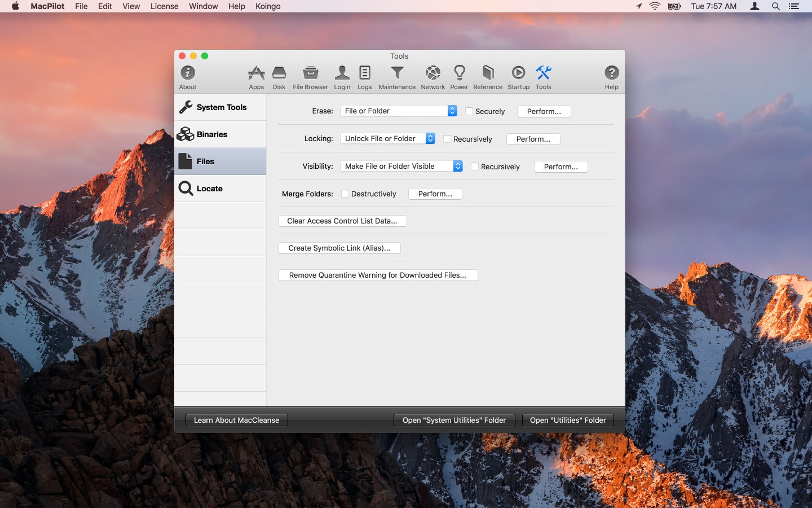Click the Power toolbar icon
This screenshot has width=812, height=508.
[x=459, y=77]
